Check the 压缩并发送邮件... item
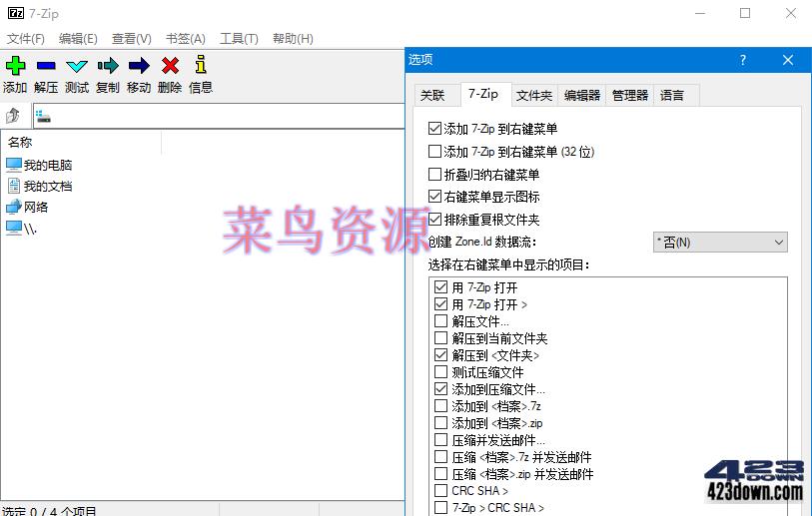812x516 pixels. click(x=440, y=440)
